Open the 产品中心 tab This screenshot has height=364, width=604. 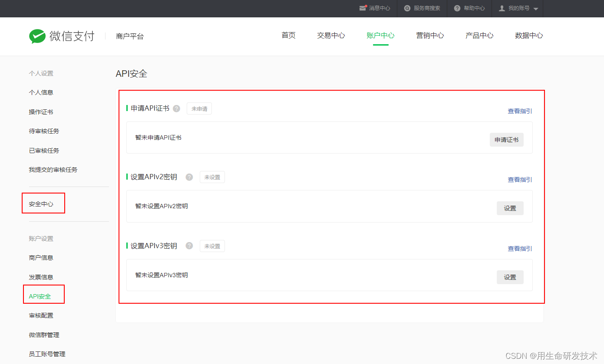tap(479, 36)
